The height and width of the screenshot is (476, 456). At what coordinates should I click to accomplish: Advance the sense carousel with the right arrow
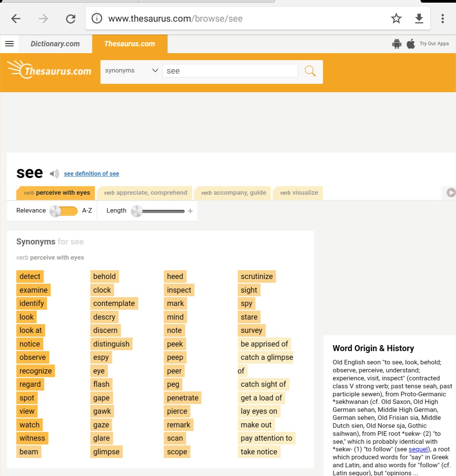click(x=451, y=193)
